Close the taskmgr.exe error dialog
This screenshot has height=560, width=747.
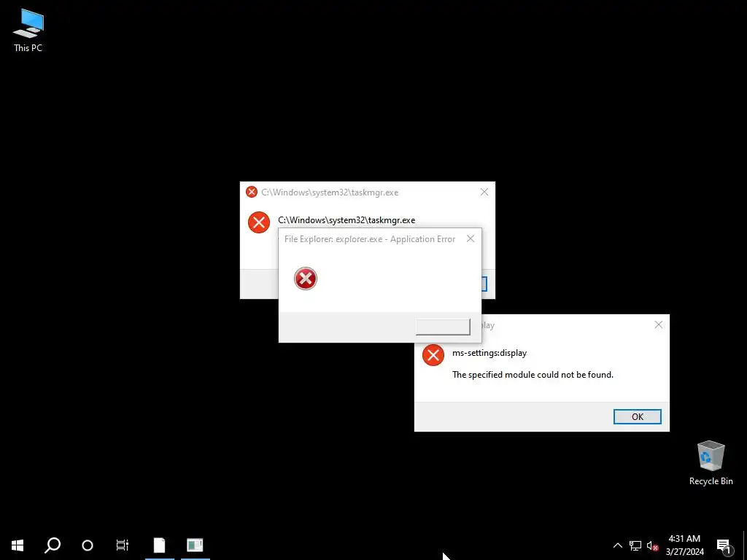click(484, 192)
